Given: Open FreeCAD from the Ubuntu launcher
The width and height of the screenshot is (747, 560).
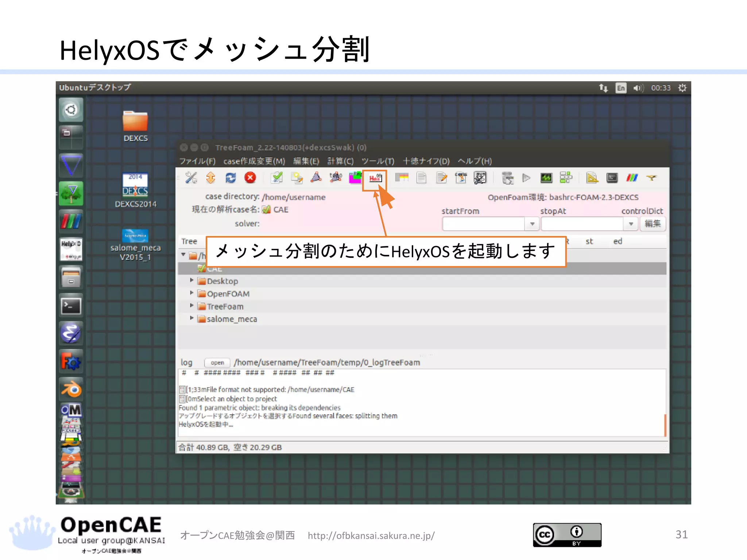Looking at the screenshot, I should [71, 361].
